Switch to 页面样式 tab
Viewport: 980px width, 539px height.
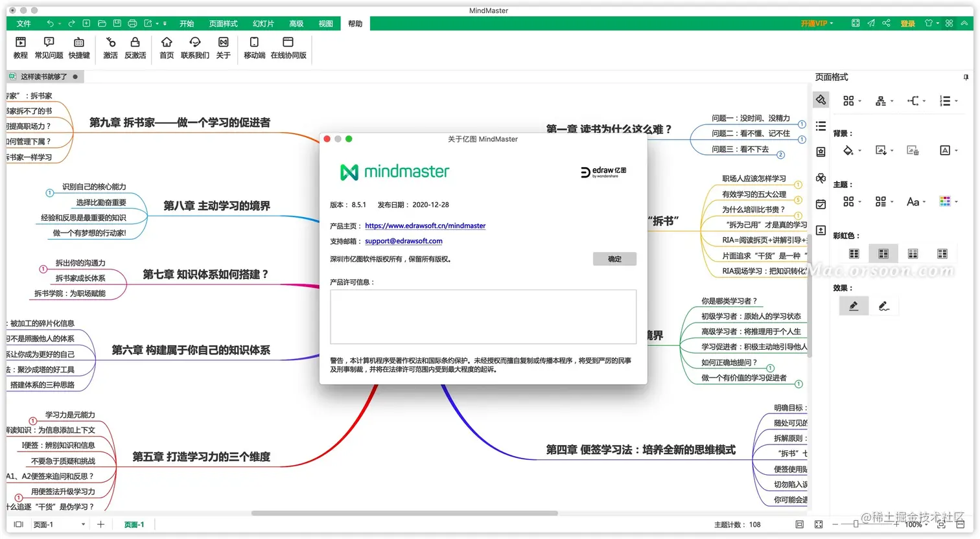pyautogui.click(x=223, y=23)
